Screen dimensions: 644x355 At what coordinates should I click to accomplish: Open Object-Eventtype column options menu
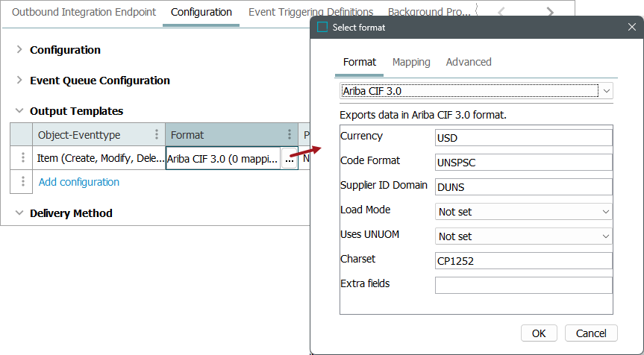point(156,135)
